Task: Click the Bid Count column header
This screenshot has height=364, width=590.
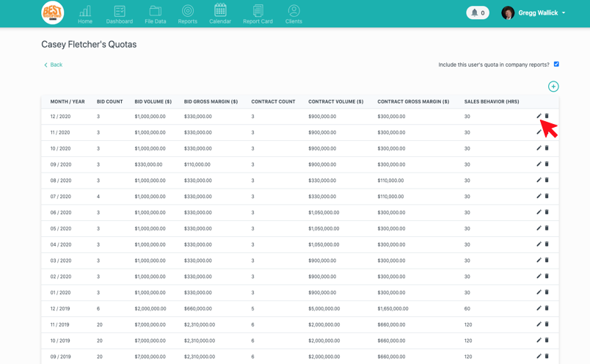Action: pos(110,101)
